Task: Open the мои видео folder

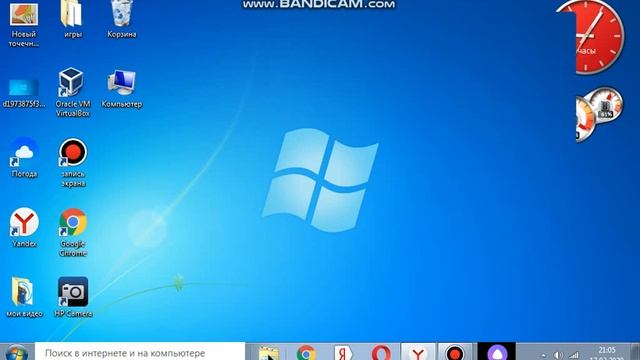Action: pos(24,297)
